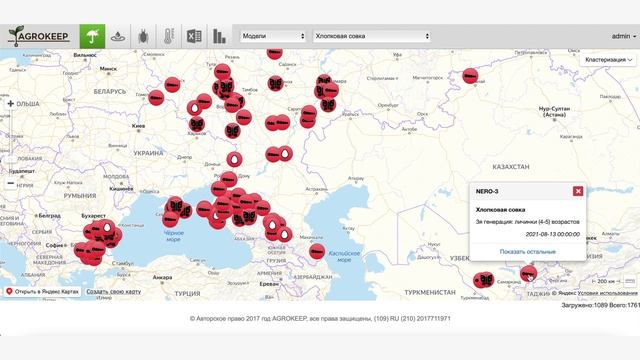Click the УКРАИНА map label
The image size is (640, 360).
click(x=149, y=153)
